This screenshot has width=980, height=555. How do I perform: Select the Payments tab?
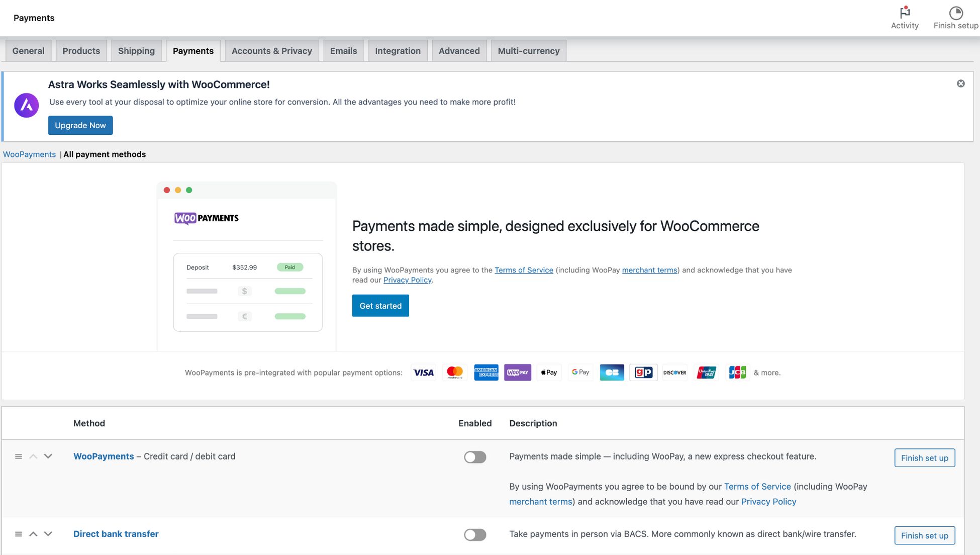click(193, 51)
